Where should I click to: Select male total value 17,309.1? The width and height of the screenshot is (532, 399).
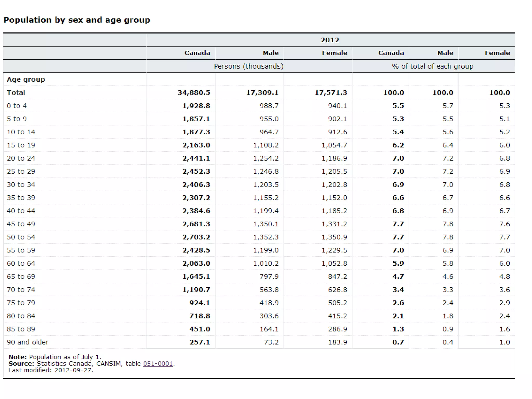pyautogui.click(x=262, y=92)
